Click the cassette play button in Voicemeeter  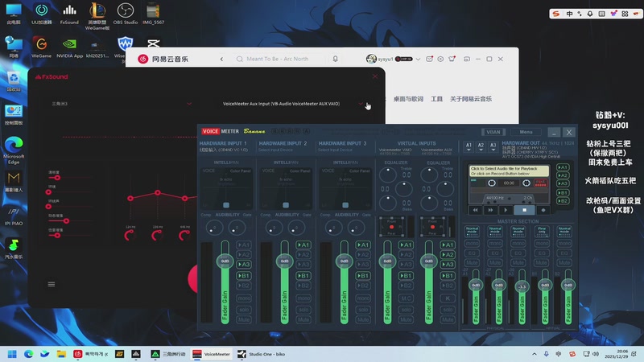(506, 210)
